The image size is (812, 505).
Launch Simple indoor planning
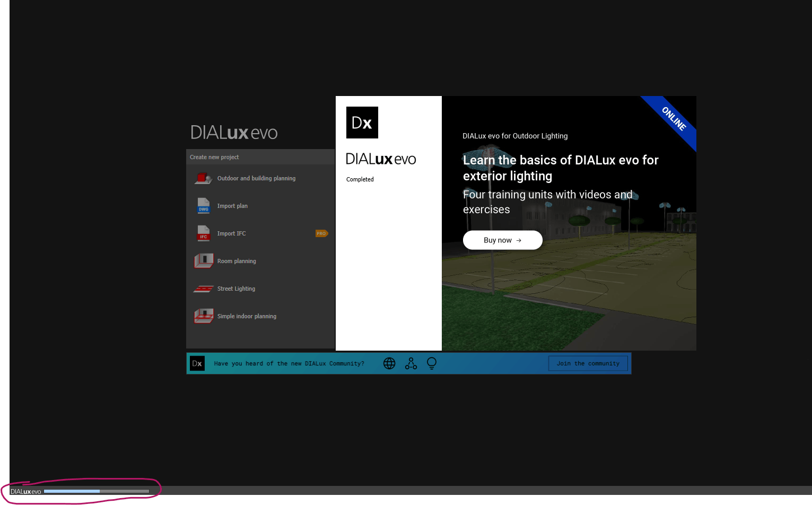(247, 316)
